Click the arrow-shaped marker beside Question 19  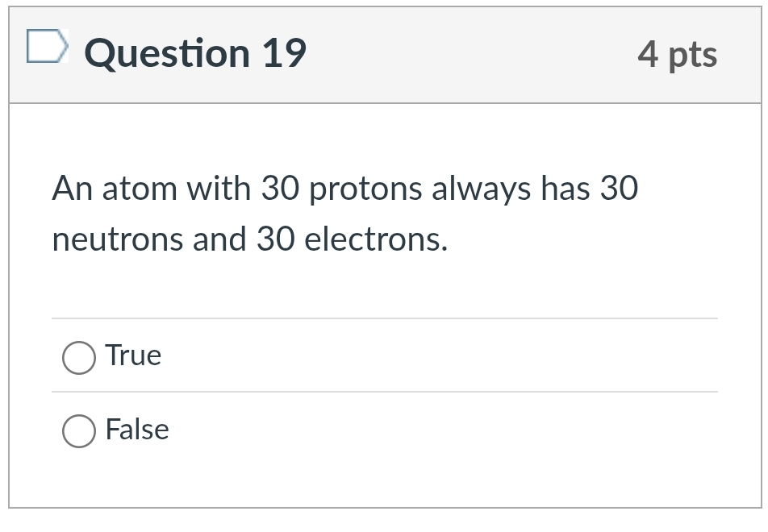[x=46, y=48]
